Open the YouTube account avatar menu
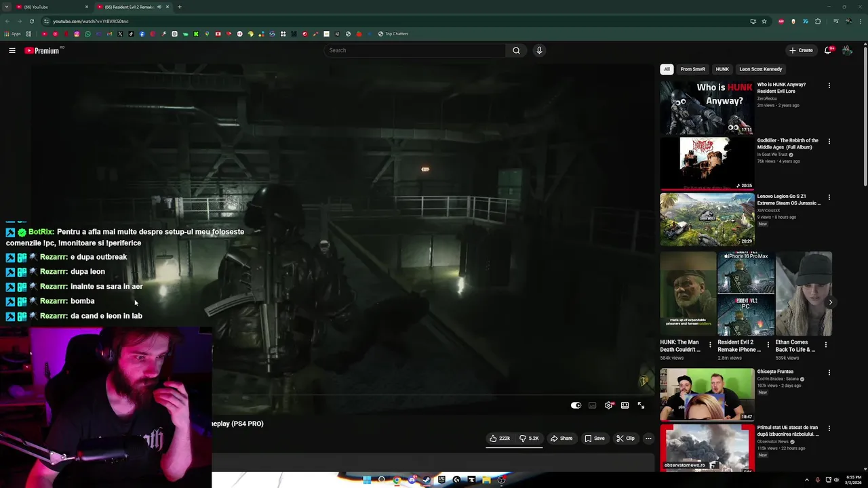 [847, 50]
